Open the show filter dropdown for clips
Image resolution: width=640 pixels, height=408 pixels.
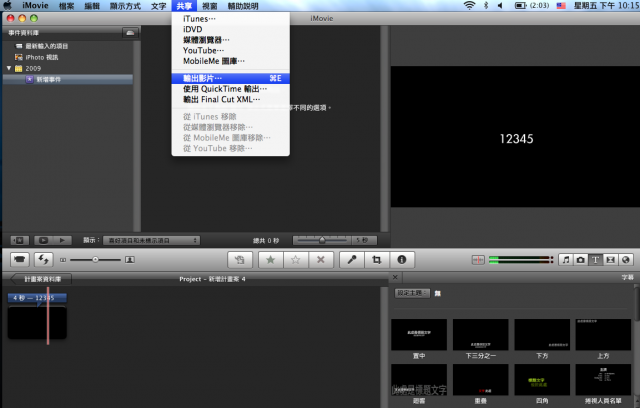point(151,240)
